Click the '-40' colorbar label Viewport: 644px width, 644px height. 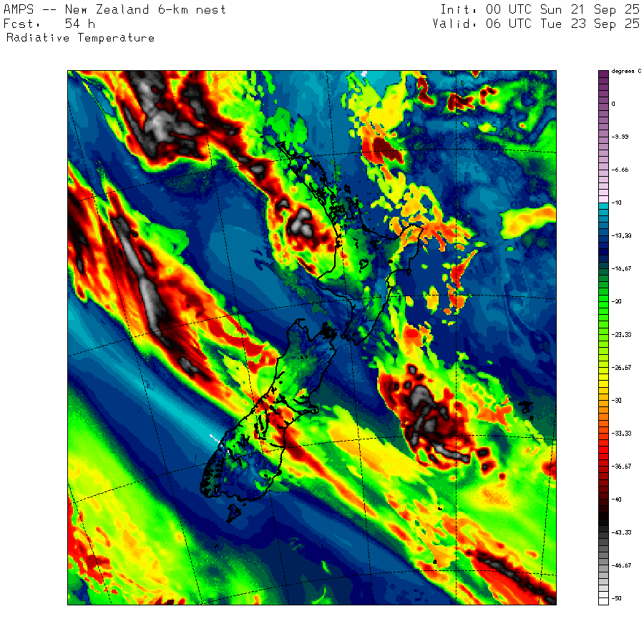click(617, 499)
